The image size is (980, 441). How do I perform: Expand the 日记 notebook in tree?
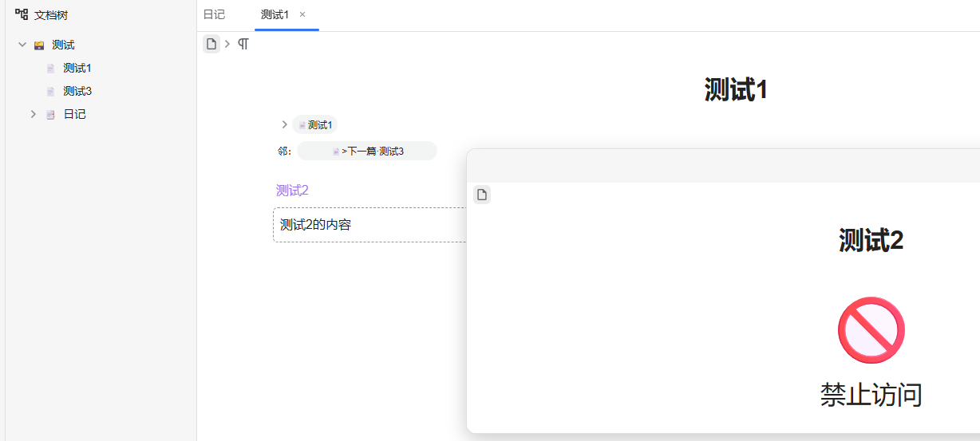coord(34,115)
